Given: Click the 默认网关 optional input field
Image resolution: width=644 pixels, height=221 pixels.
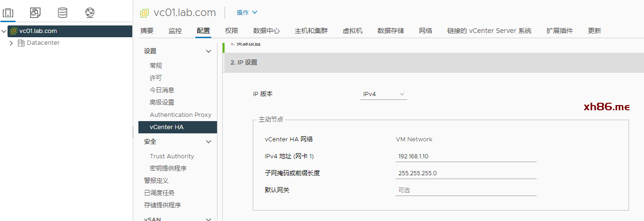Looking at the screenshot, I should pyautogui.click(x=466, y=190).
